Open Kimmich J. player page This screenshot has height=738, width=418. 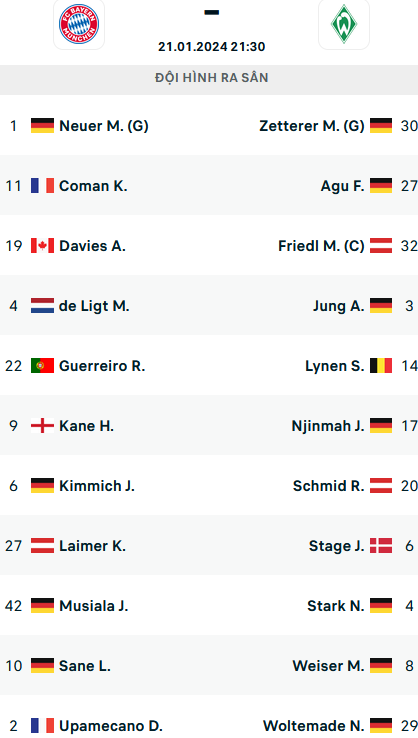97,486
